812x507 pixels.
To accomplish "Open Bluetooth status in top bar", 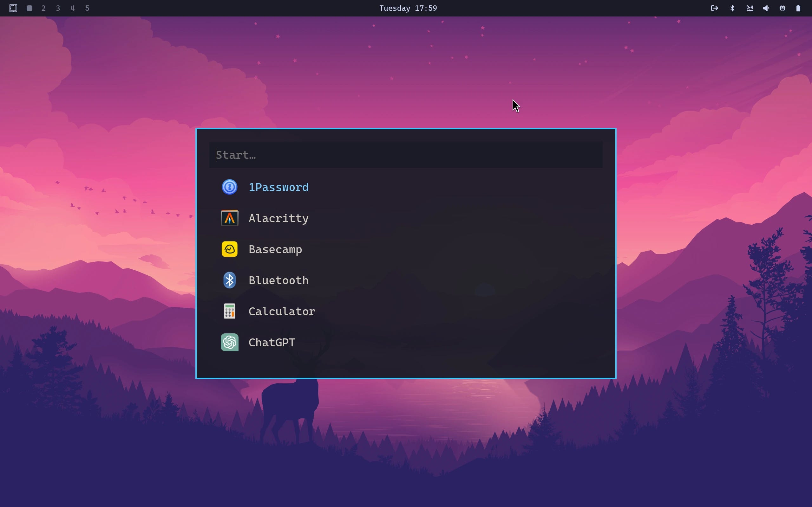I will point(732,8).
